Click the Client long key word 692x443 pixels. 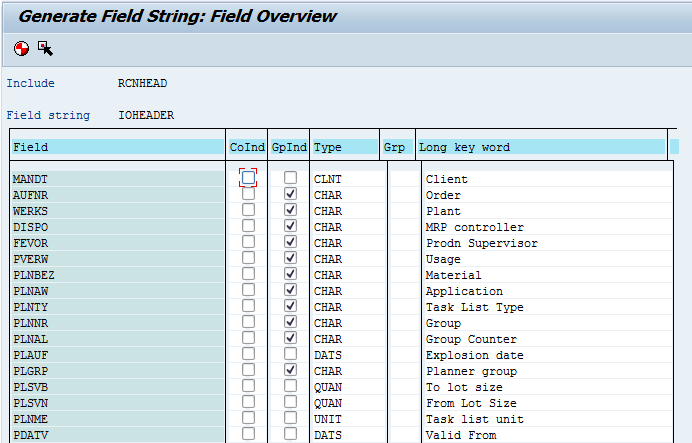pos(446,179)
